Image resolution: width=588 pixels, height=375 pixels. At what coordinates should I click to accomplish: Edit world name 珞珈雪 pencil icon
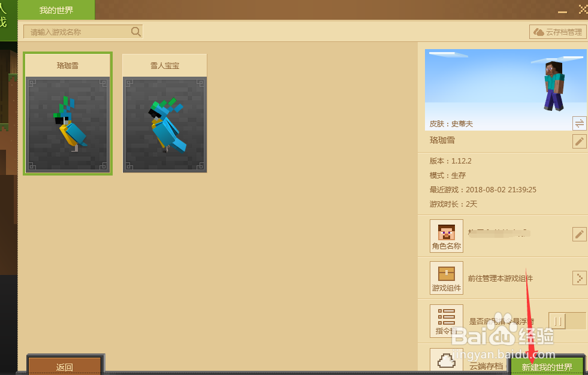[x=580, y=141]
